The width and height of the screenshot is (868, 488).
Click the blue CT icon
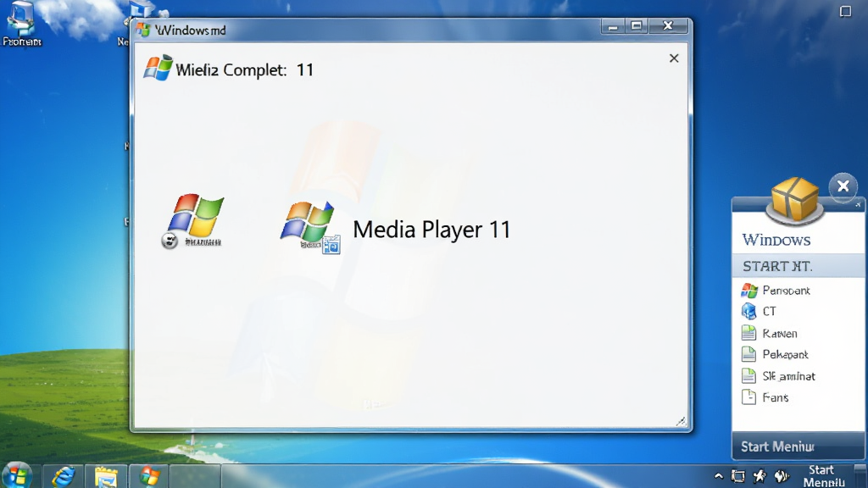coord(749,312)
